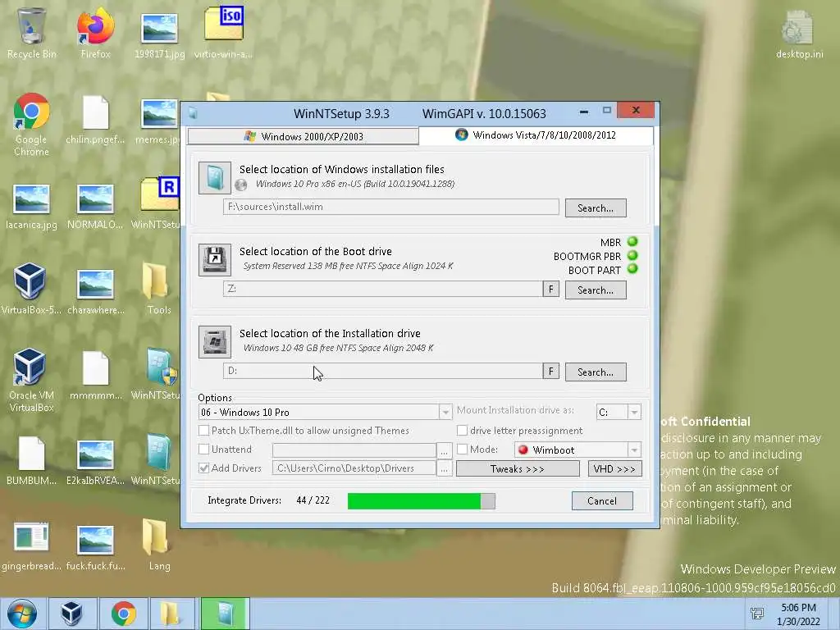The height and width of the screenshot is (630, 840).
Task: Select the Windows Vista/7/8/10/2008/2012 tab
Action: click(536, 135)
